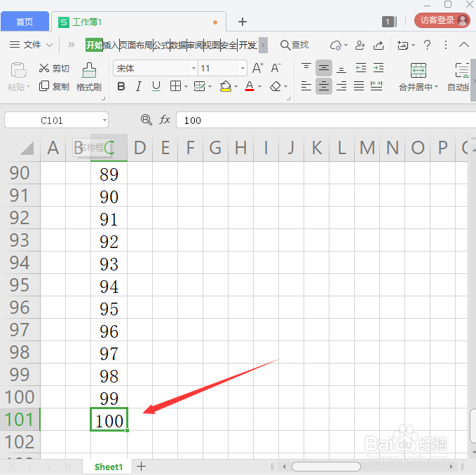476x475 pixels.
Task: Open the 文件 menu dropdown chevron
Action: click(x=49, y=46)
